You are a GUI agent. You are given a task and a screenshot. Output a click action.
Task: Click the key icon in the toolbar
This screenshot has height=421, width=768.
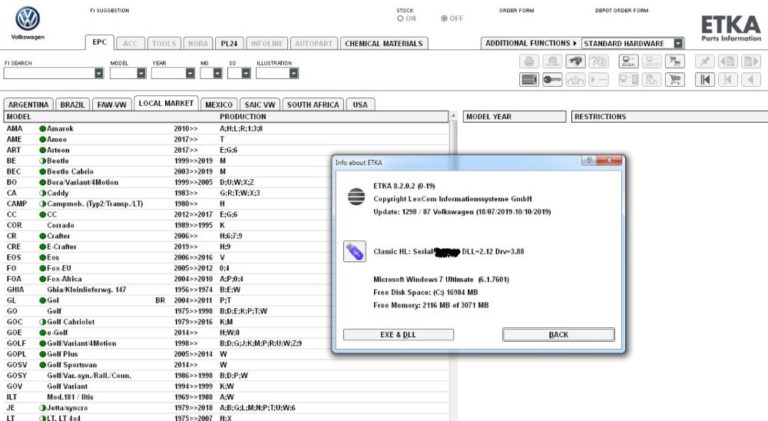(552, 79)
